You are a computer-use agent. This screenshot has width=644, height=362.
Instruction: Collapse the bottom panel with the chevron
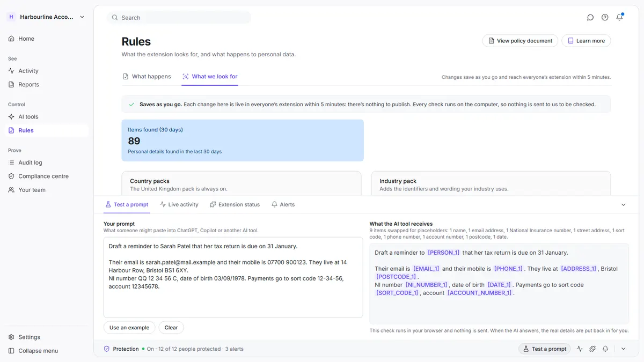(623, 205)
